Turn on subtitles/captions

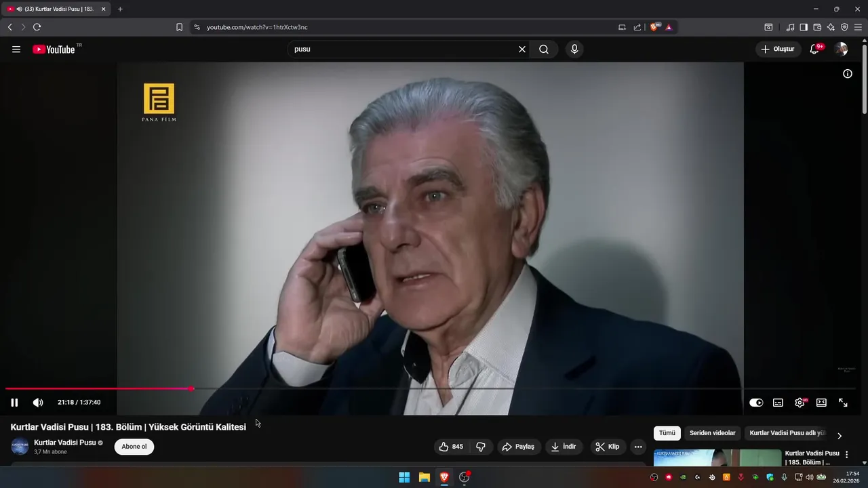tap(778, 403)
